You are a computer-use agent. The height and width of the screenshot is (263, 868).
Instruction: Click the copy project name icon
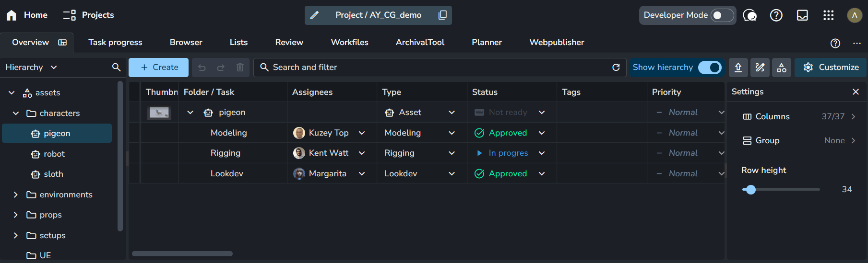pos(442,15)
